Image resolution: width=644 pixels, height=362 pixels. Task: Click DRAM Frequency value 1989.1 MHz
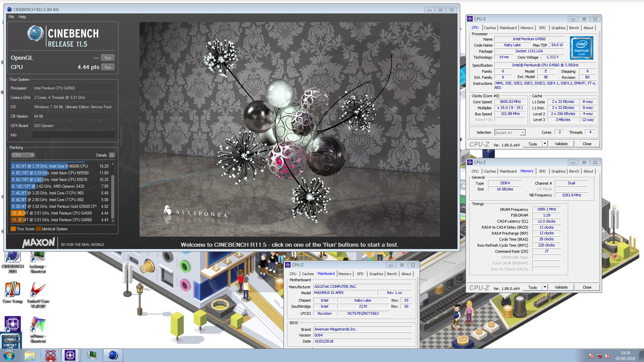pyautogui.click(x=546, y=209)
